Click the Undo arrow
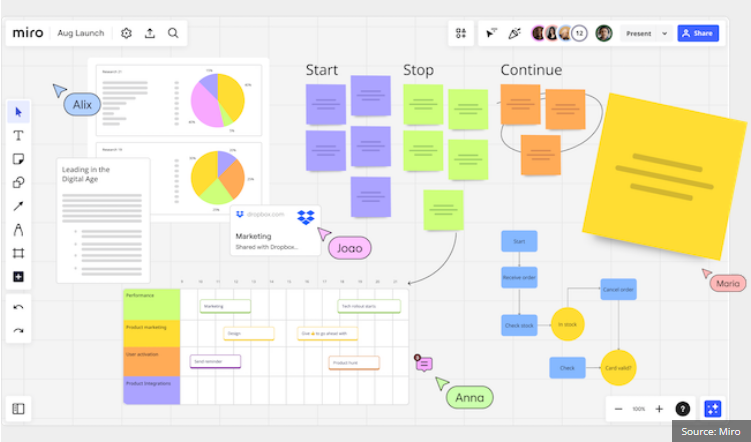 pos(18,306)
